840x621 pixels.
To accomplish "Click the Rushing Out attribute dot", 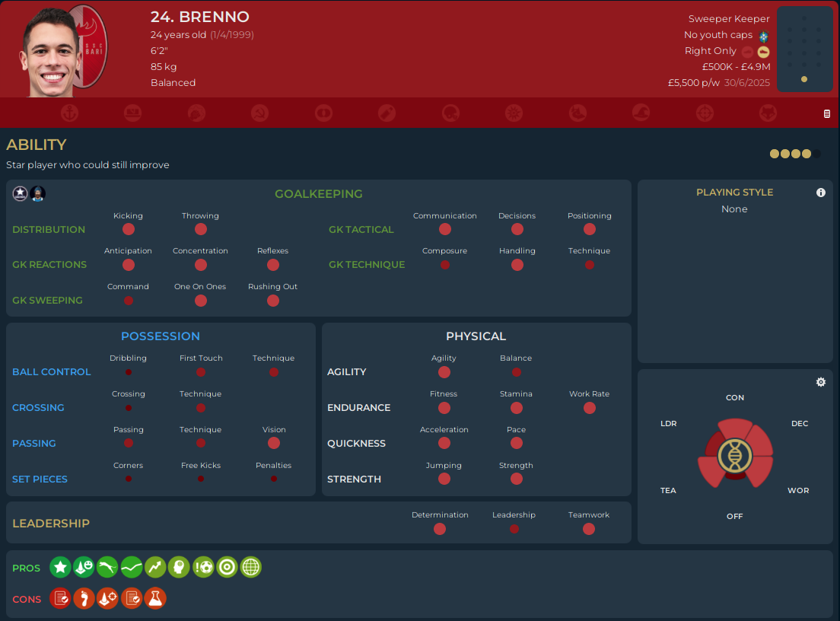I will 273,301.
